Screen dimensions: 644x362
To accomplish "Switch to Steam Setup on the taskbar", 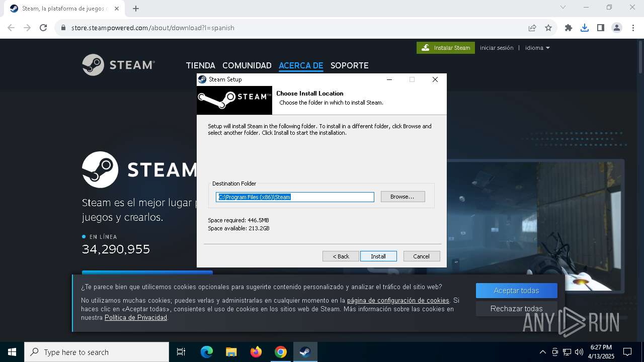I will [x=305, y=352].
